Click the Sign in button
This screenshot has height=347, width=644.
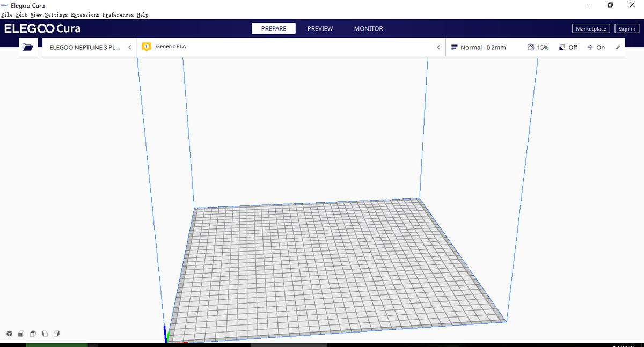tap(627, 29)
